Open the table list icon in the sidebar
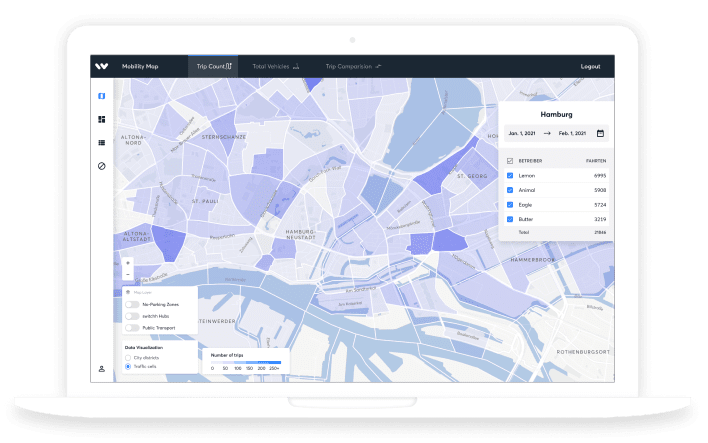 coord(102,143)
